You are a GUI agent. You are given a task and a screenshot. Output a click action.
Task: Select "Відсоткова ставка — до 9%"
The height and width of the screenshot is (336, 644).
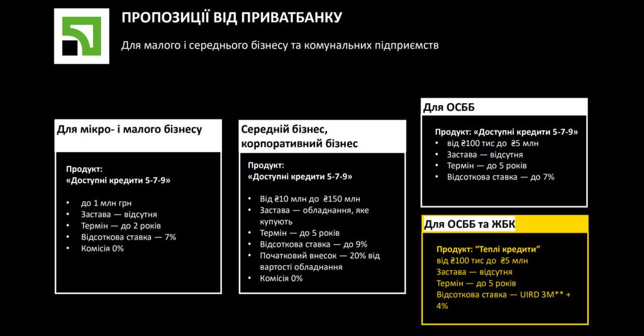pos(313,244)
